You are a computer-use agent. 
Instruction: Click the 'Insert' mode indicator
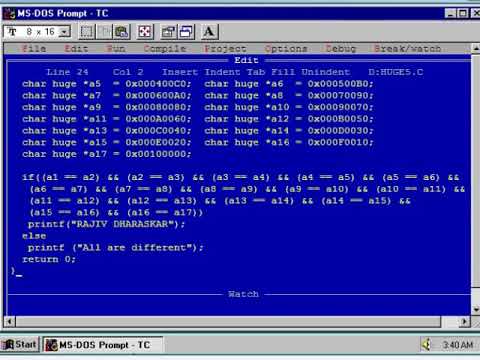[180, 72]
